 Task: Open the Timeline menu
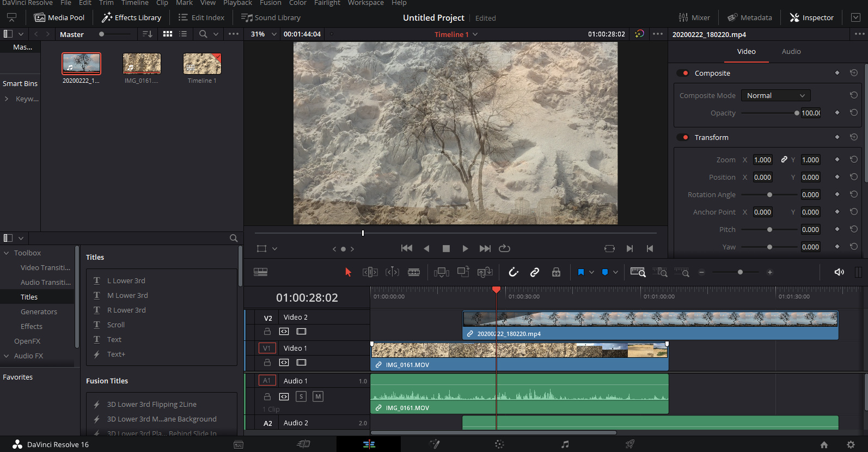pyautogui.click(x=135, y=3)
